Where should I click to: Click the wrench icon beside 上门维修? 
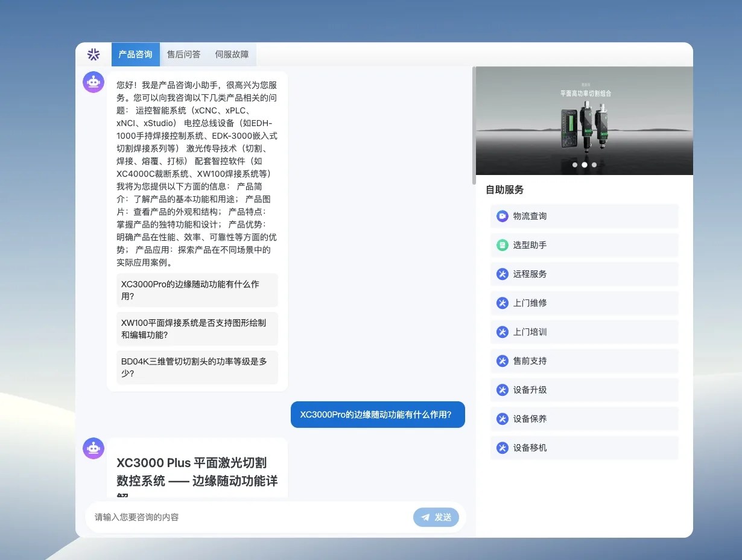point(503,303)
